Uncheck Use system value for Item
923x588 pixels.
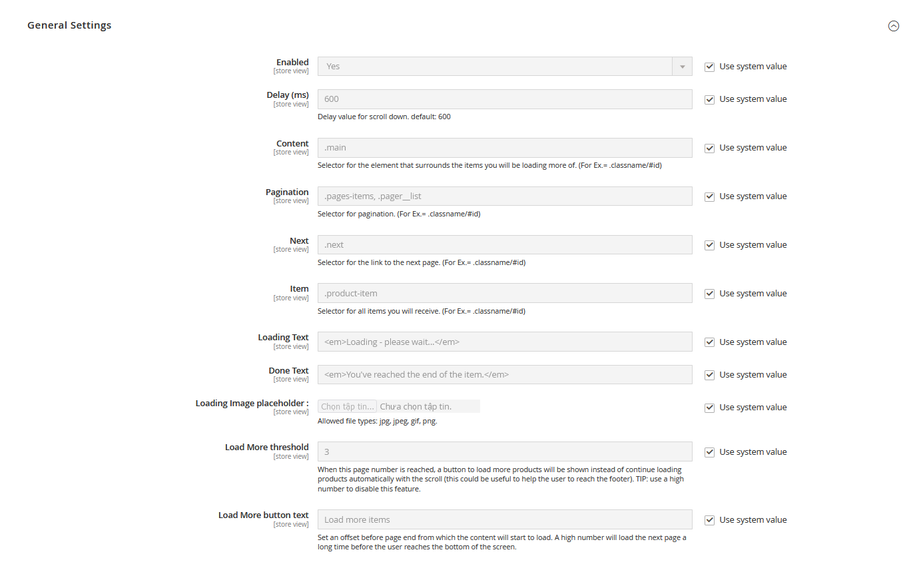[710, 294]
